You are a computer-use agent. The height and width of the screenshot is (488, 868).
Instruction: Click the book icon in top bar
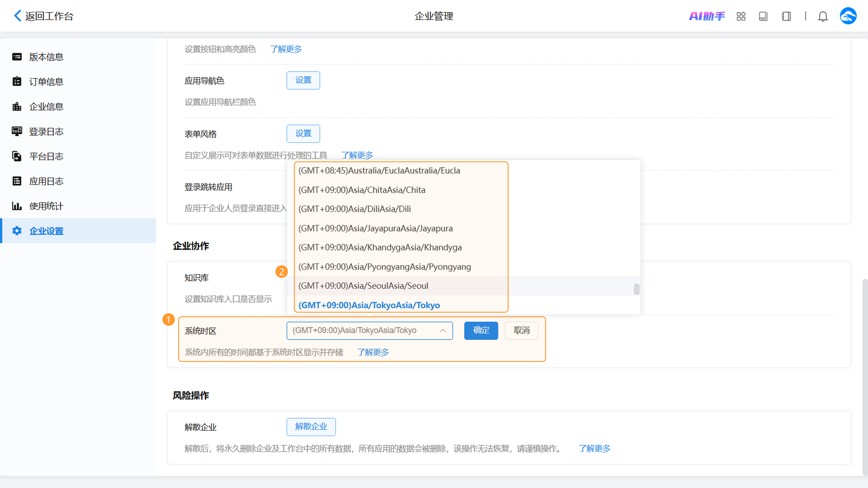coord(763,16)
